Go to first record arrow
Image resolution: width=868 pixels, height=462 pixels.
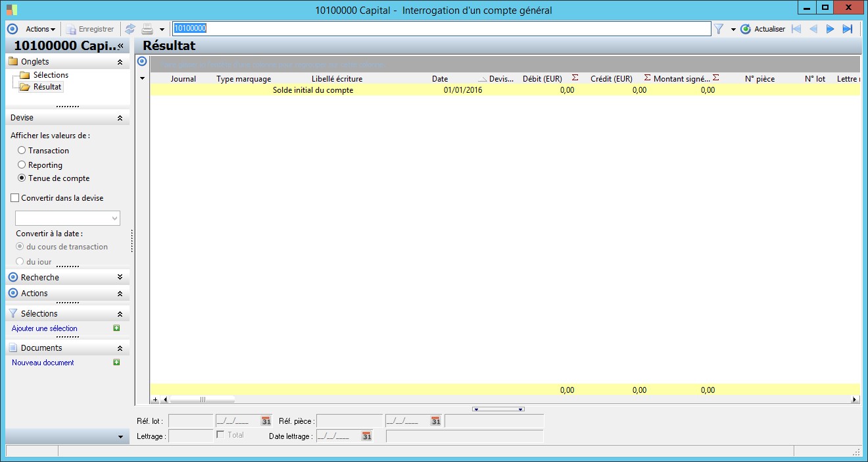[796, 29]
